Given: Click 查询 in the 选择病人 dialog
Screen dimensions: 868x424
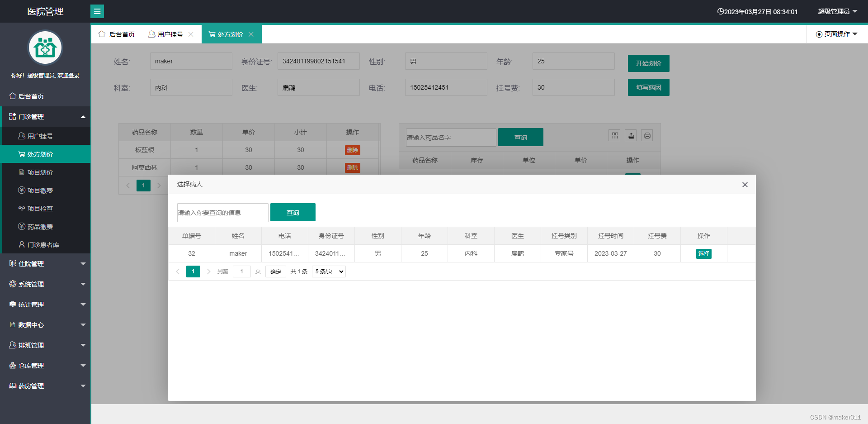Looking at the screenshot, I should pyautogui.click(x=293, y=212).
